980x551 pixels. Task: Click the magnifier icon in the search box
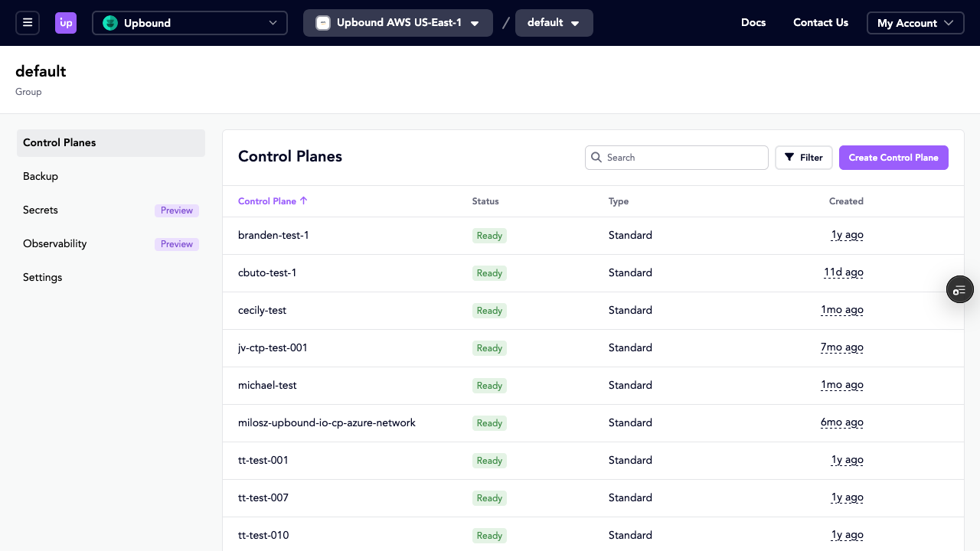point(596,157)
